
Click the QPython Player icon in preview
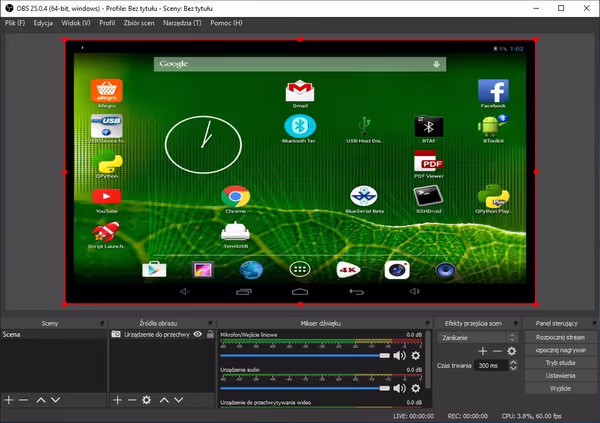(x=493, y=196)
